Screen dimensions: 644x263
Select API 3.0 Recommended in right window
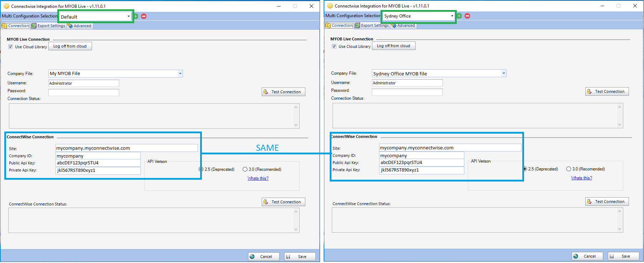point(568,169)
